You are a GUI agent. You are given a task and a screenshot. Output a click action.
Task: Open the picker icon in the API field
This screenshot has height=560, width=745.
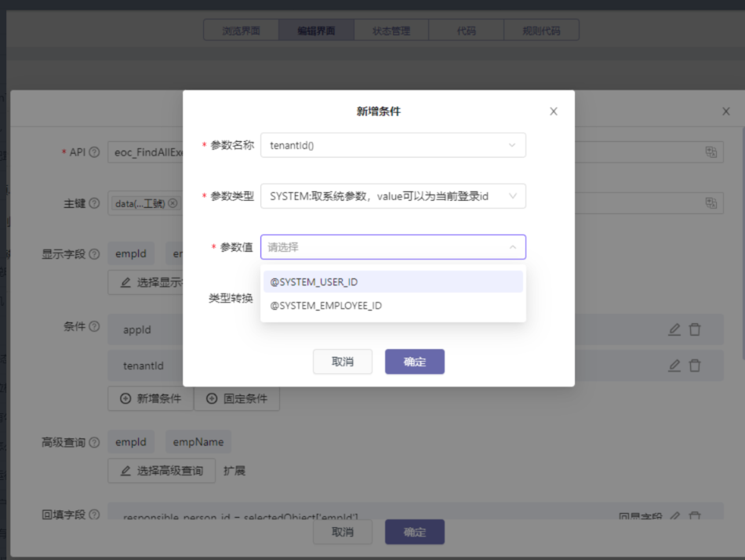(710, 152)
